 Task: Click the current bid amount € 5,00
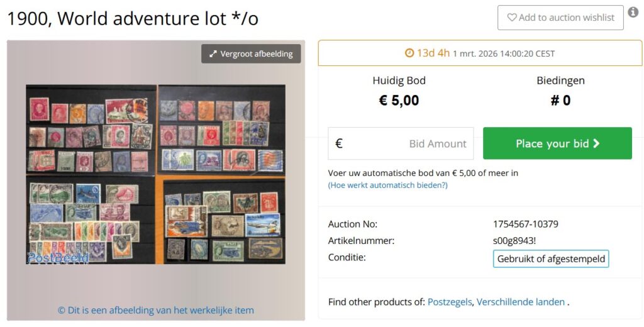pyautogui.click(x=399, y=101)
